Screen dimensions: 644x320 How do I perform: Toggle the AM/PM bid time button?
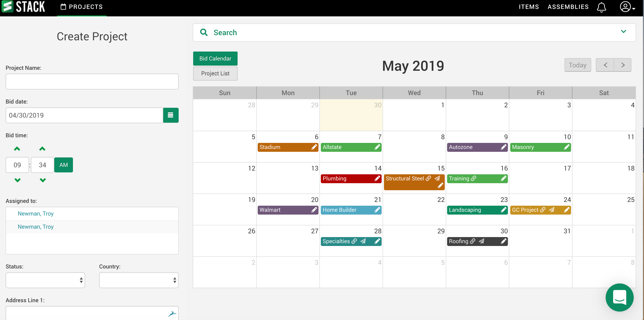click(64, 165)
